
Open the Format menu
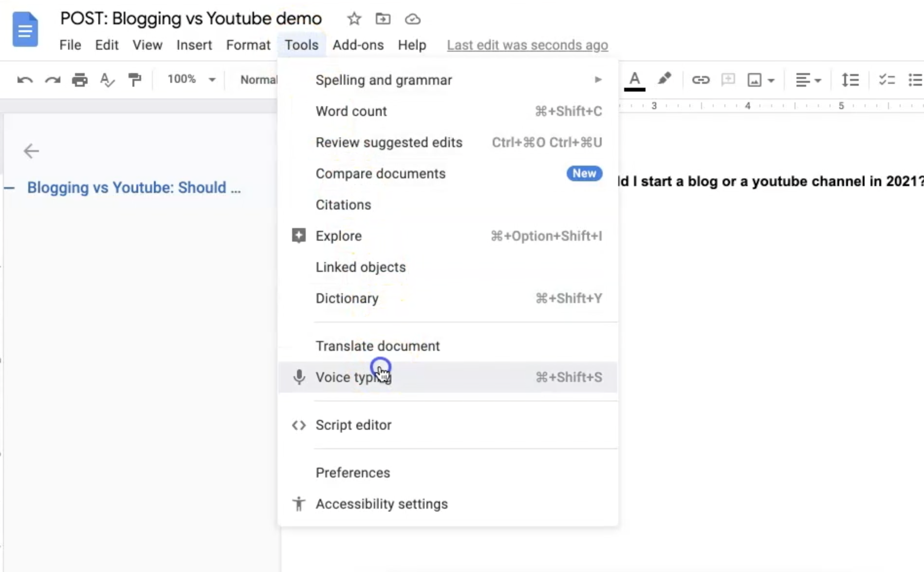point(248,45)
